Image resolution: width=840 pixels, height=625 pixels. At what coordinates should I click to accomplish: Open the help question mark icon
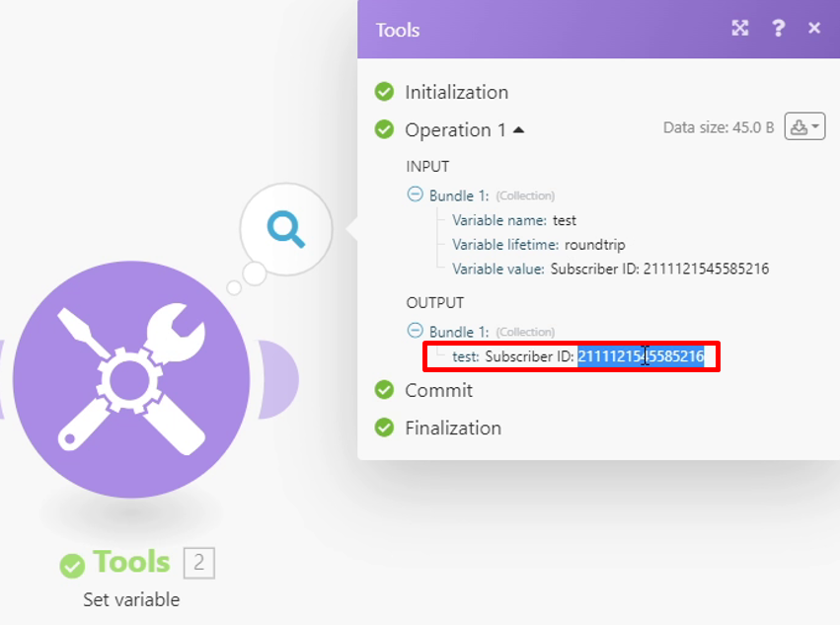pos(778,29)
